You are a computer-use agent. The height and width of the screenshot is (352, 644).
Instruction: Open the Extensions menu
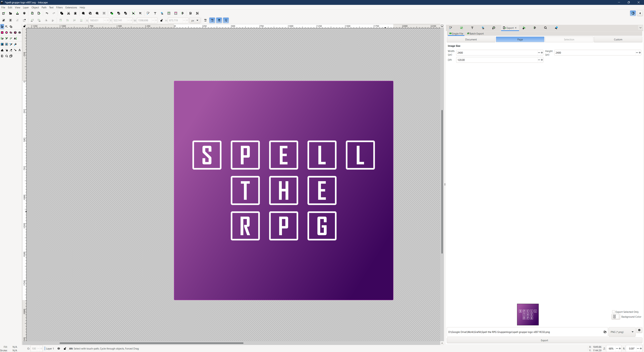pyautogui.click(x=71, y=8)
